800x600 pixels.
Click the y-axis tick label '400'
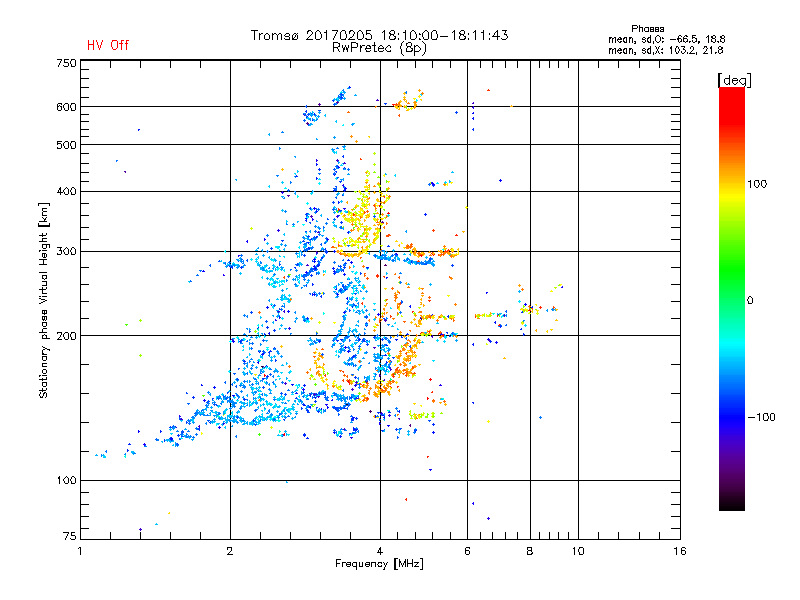(66, 191)
